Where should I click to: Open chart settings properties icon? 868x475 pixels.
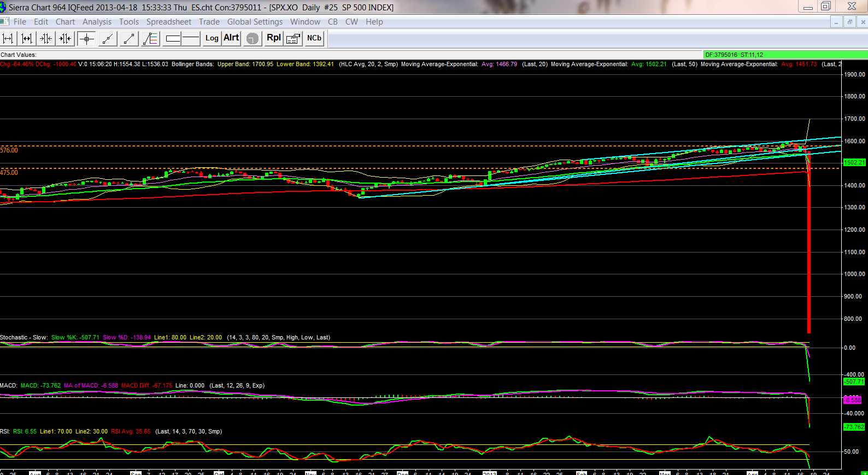pos(294,38)
